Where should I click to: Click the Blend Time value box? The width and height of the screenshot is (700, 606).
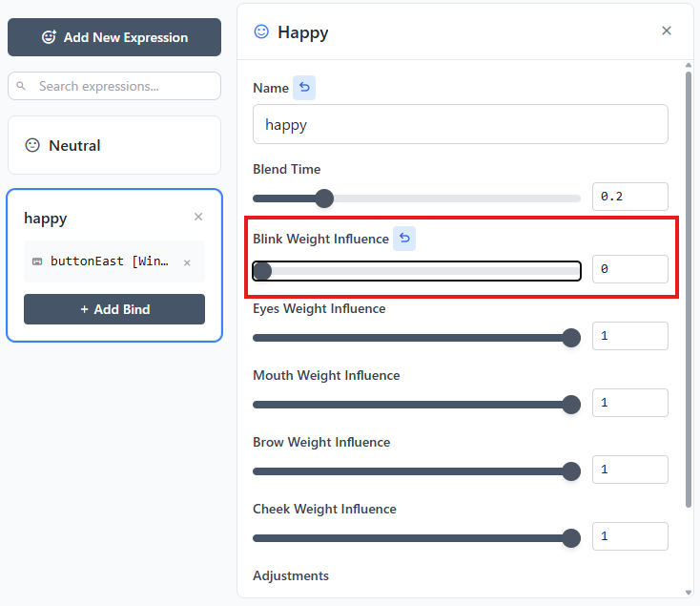click(x=629, y=197)
